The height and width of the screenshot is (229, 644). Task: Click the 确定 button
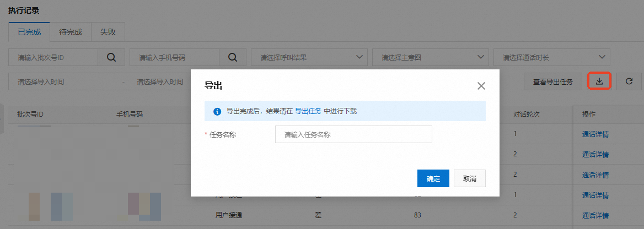(x=433, y=178)
